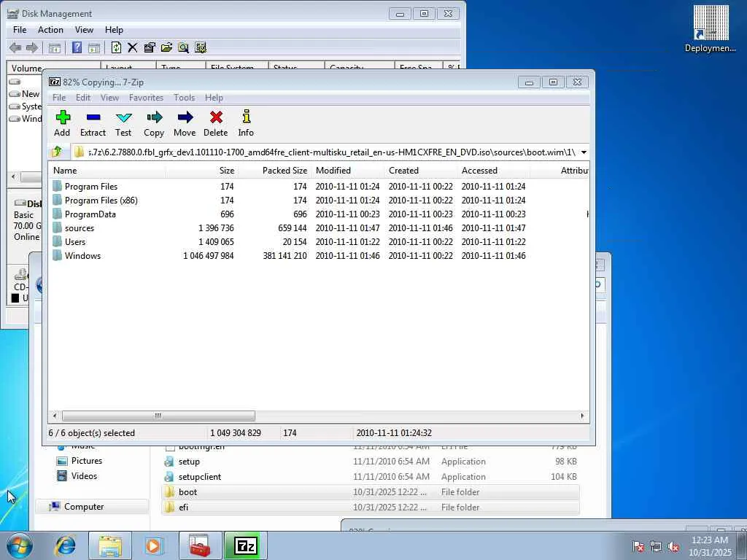
Task: Sort by Modified column header
Action: point(348,170)
